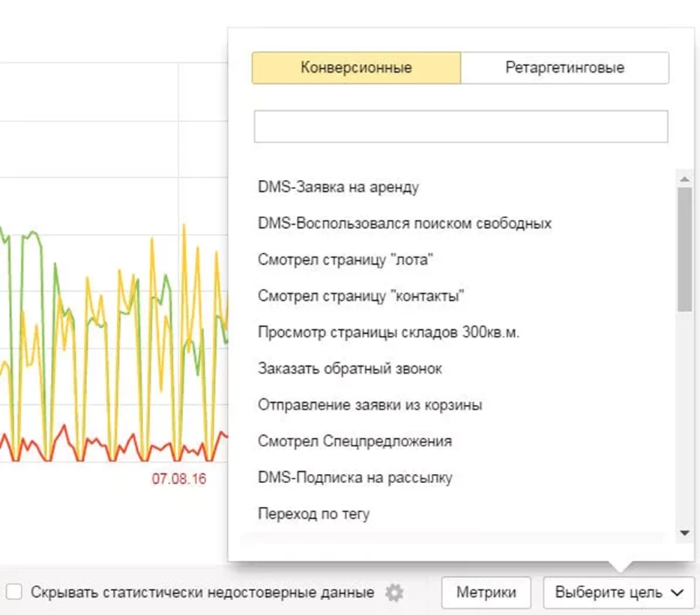Enable hiding statistically unreliable data checkbox
This screenshot has height=615, width=700.
click(13, 592)
